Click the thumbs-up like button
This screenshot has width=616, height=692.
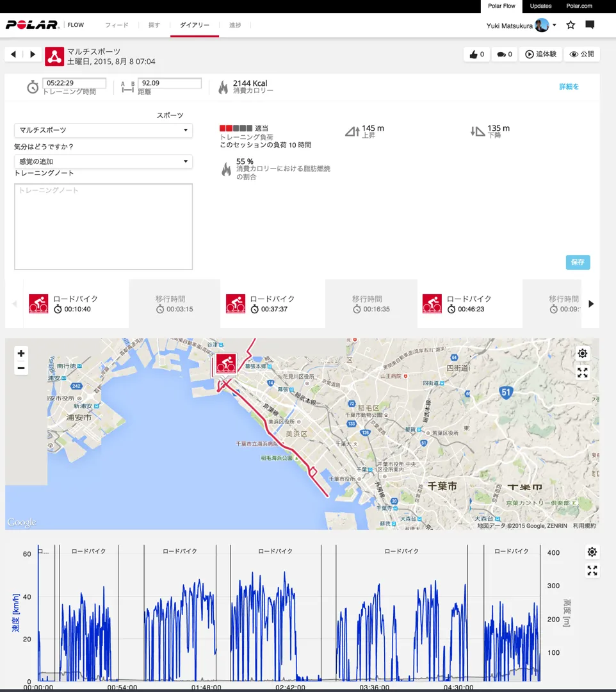(x=476, y=54)
